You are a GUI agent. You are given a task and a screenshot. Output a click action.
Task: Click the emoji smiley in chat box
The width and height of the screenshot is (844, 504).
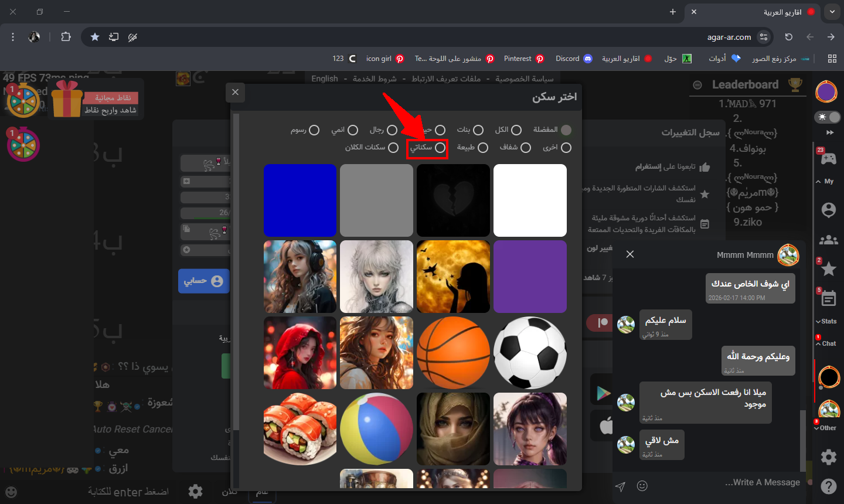click(x=642, y=486)
